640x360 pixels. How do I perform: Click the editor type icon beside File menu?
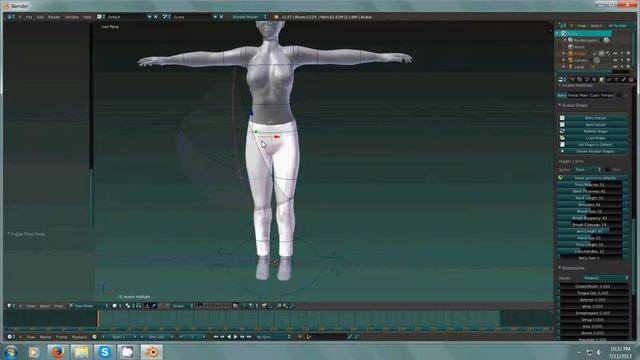[10, 17]
